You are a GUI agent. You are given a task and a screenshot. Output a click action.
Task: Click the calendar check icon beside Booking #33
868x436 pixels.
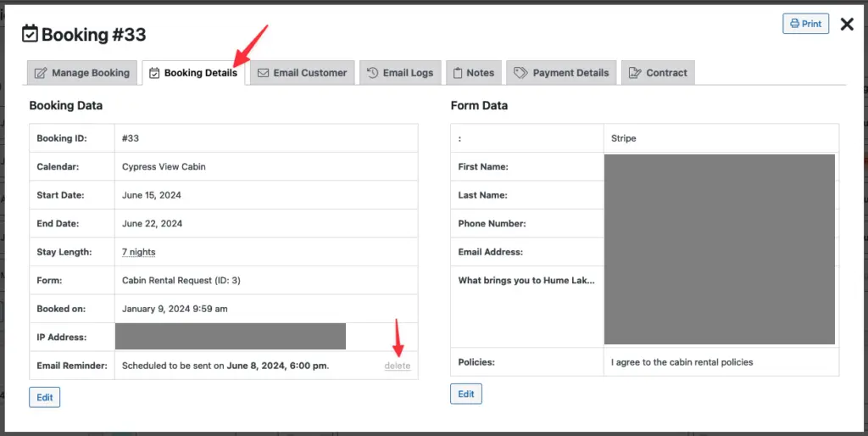30,34
